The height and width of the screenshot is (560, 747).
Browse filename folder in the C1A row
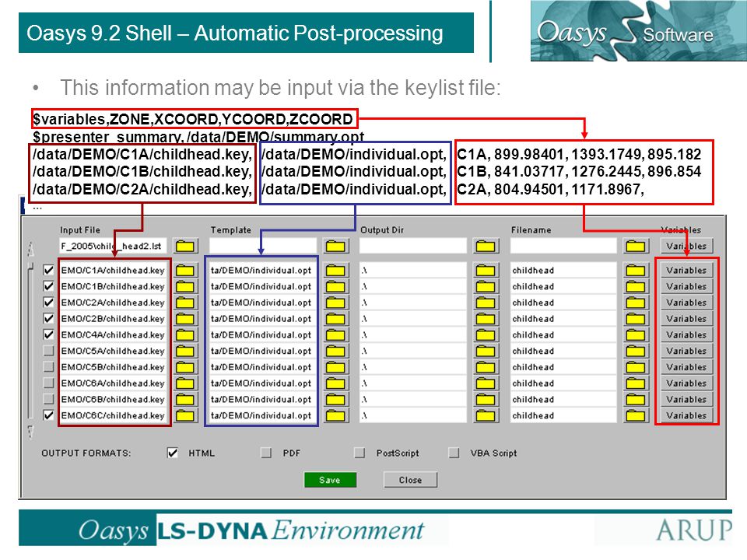[x=636, y=271]
